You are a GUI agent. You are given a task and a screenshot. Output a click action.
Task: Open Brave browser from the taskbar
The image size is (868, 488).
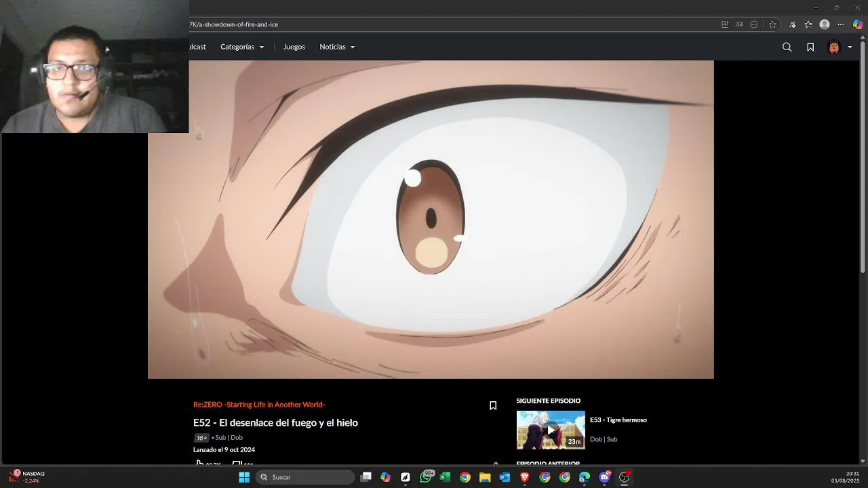coord(524,477)
